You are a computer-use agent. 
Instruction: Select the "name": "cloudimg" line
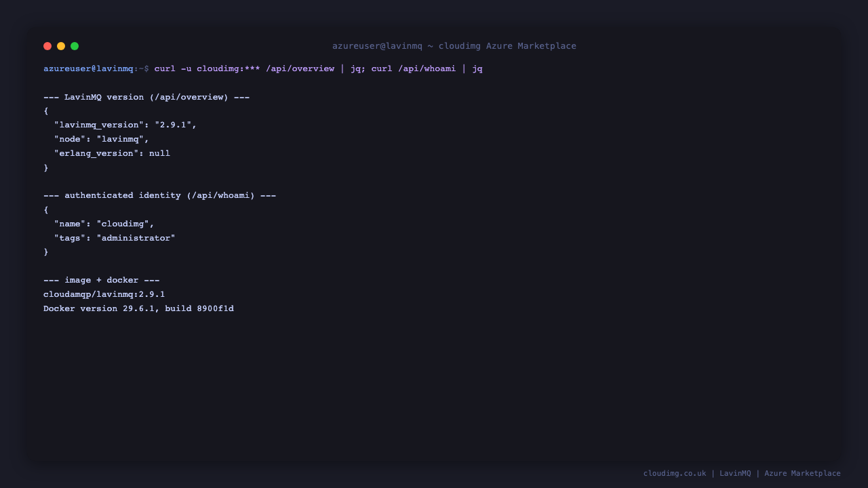[104, 224]
